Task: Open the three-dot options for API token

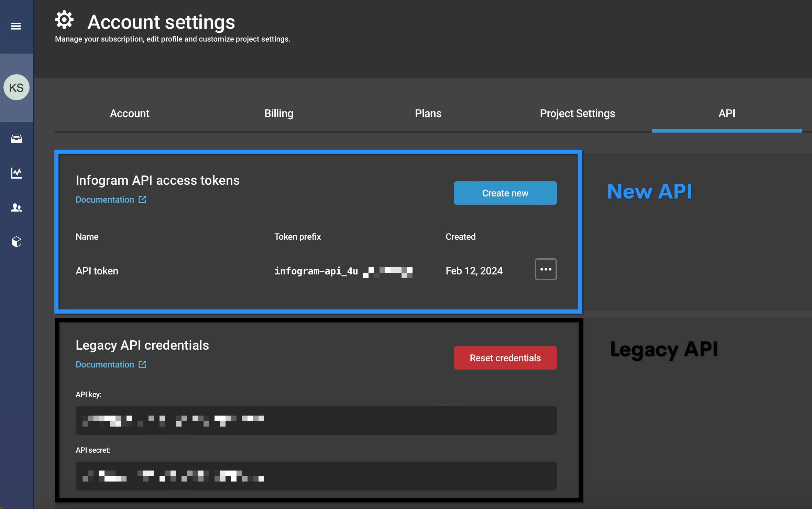Action: pyautogui.click(x=546, y=269)
